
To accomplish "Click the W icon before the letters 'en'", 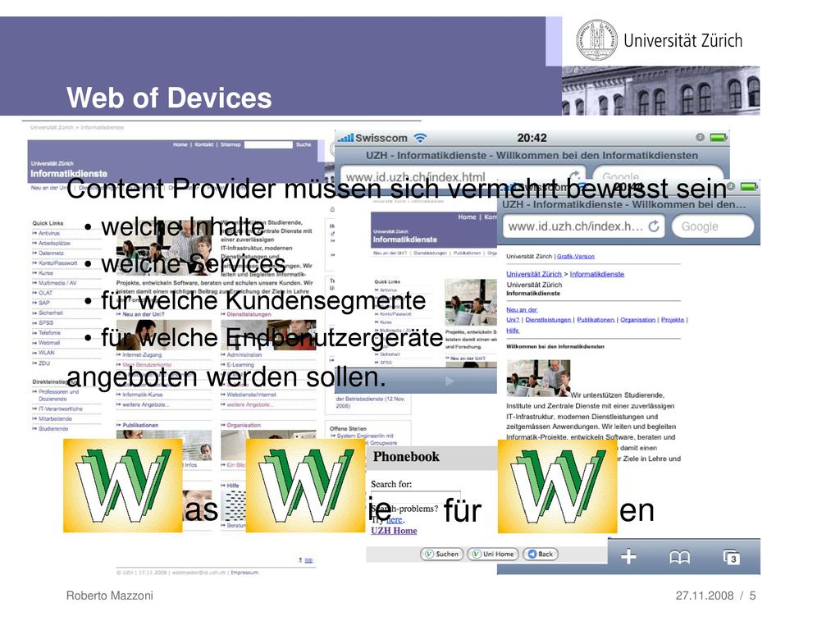I will (557, 486).
